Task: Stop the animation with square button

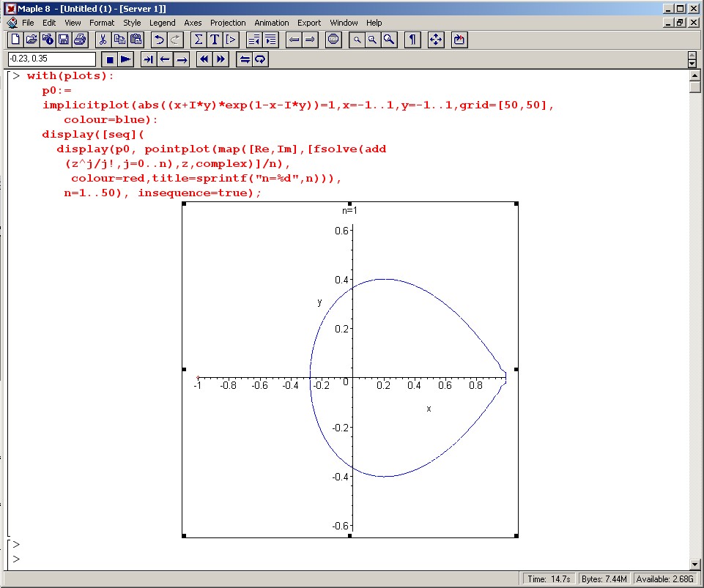Action: [x=110, y=59]
